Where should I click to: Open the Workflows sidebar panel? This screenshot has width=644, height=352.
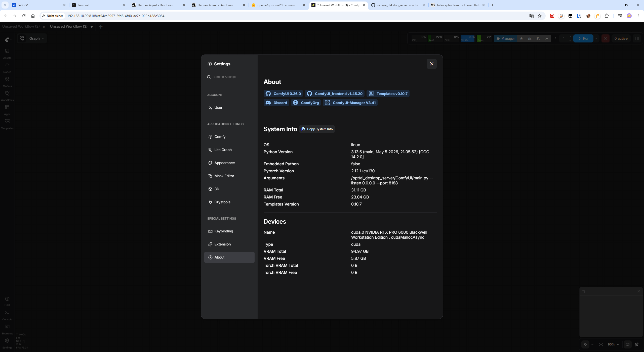click(x=7, y=96)
